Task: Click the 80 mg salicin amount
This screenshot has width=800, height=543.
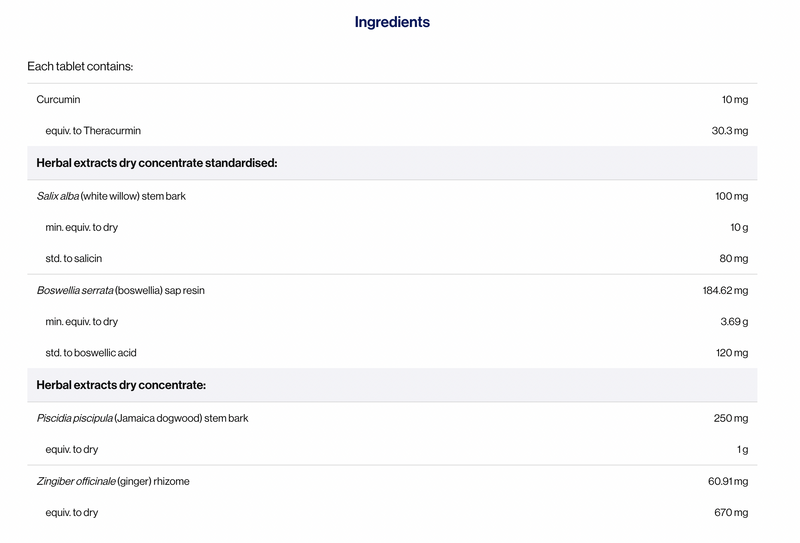Action: (734, 258)
